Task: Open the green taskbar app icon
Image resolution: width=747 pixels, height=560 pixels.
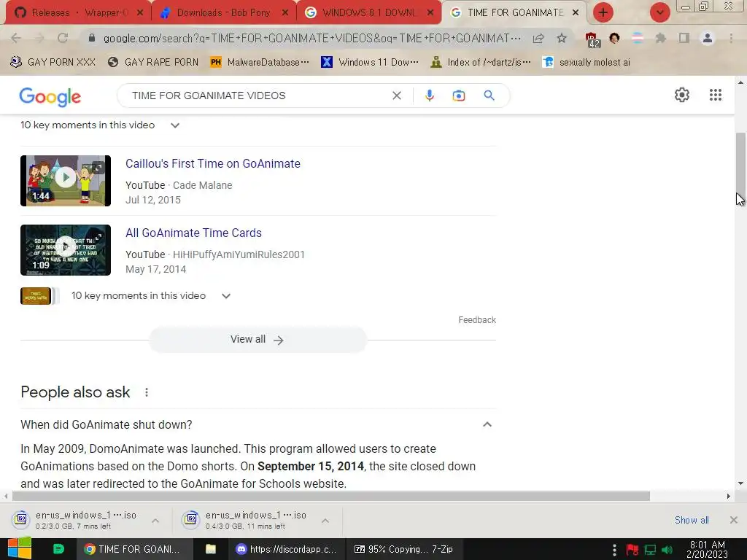Action: pyautogui.click(x=58, y=549)
